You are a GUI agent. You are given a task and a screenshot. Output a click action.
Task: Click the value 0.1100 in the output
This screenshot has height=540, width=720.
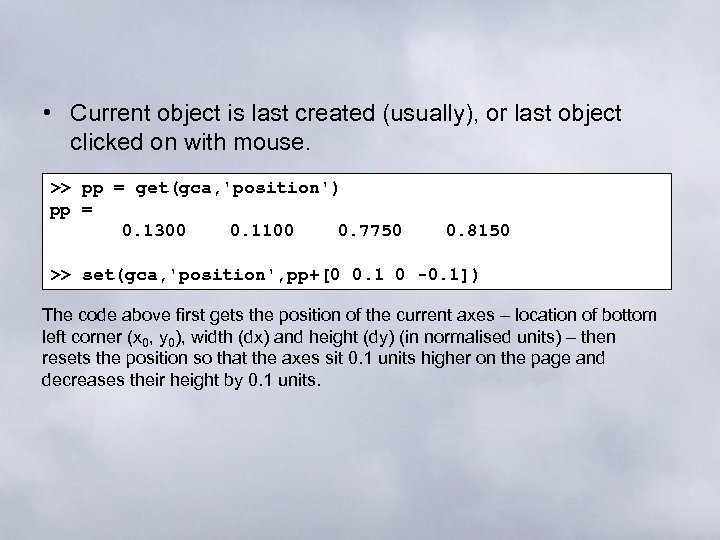pyautogui.click(x=261, y=231)
